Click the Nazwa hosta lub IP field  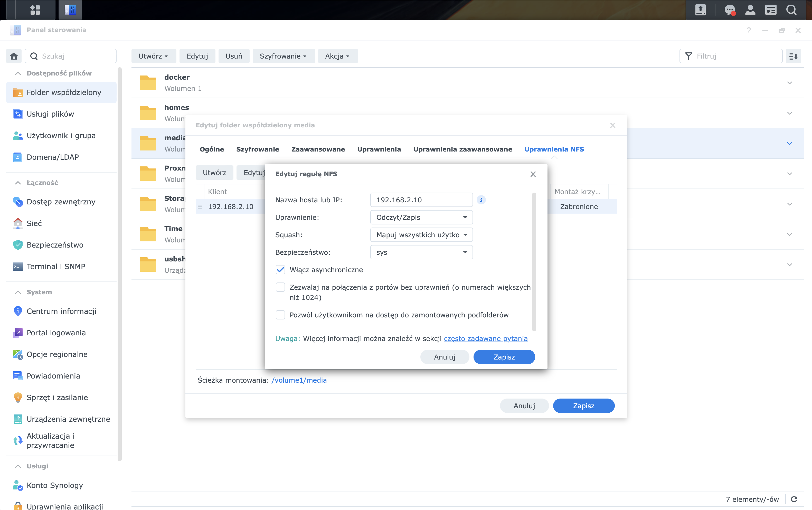[x=421, y=200]
